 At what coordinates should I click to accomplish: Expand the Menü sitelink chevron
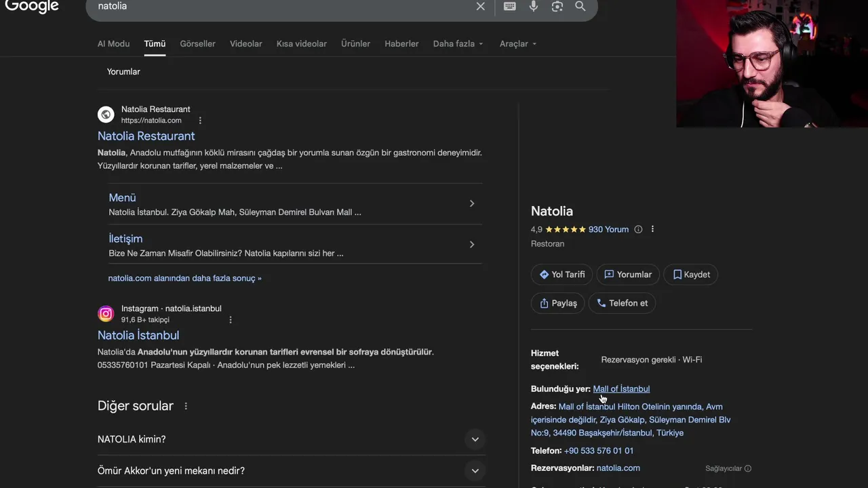[472, 203]
